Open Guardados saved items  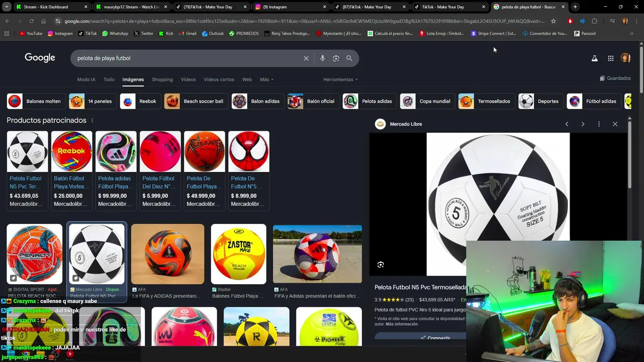[615, 78]
